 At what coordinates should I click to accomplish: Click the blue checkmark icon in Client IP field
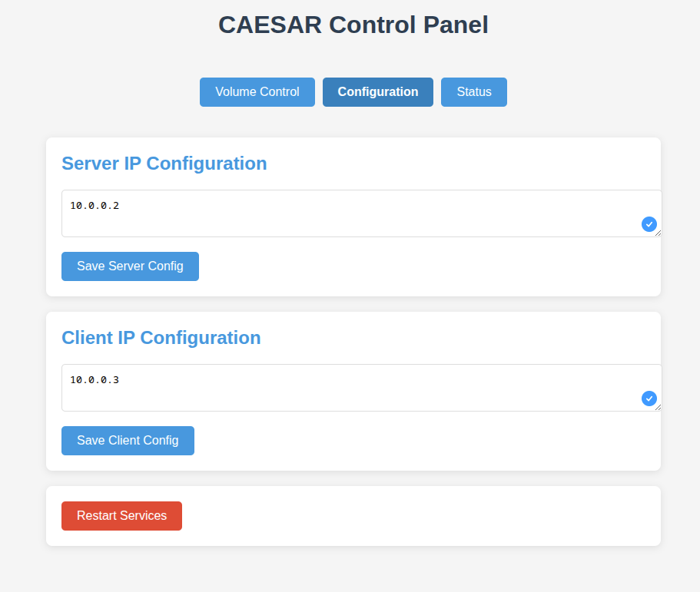coord(649,399)
